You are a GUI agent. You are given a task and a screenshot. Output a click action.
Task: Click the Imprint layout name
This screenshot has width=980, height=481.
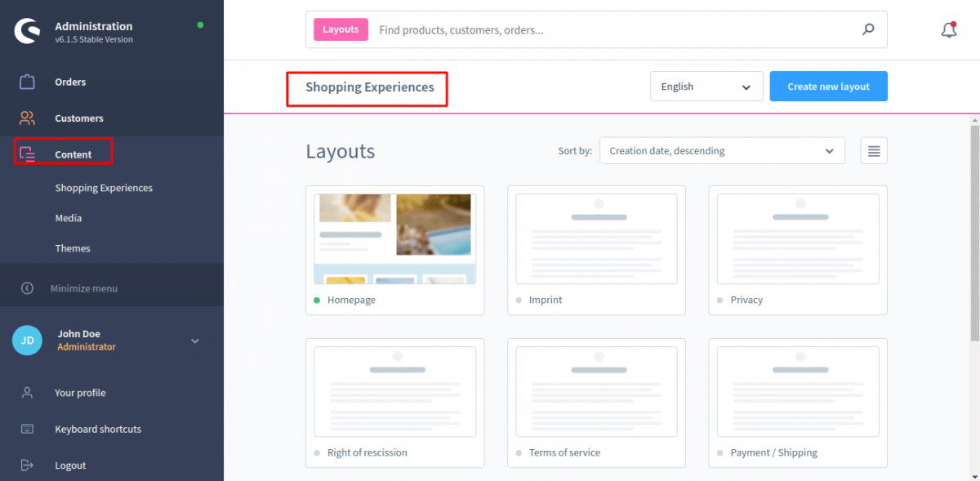tap(546, 300)
